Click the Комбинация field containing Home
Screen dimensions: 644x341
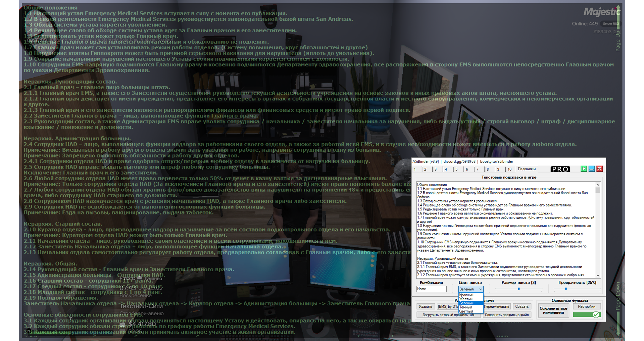[432, 289]
